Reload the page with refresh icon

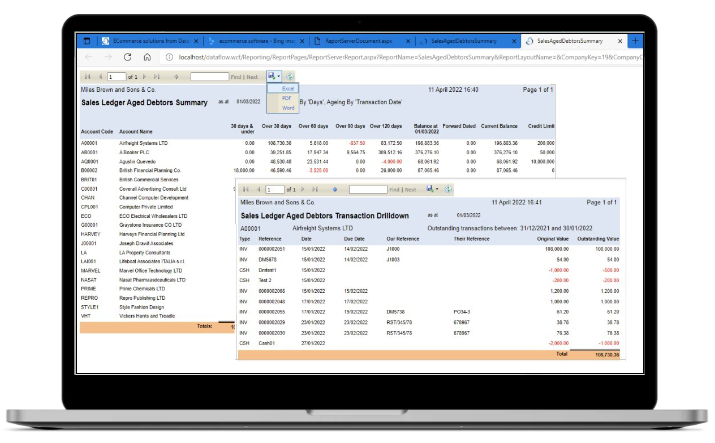pyautogui.click(x=128, y=57)
